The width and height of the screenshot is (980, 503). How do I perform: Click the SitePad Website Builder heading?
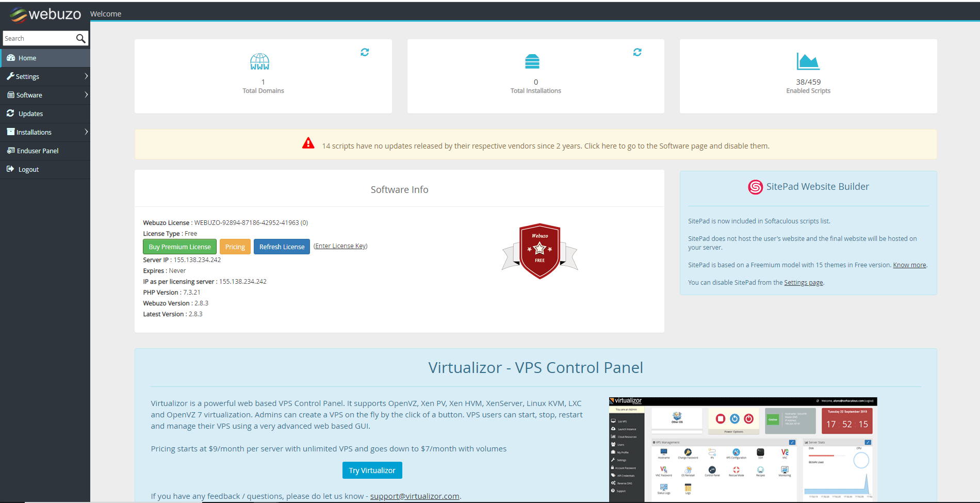coord(818,187)
